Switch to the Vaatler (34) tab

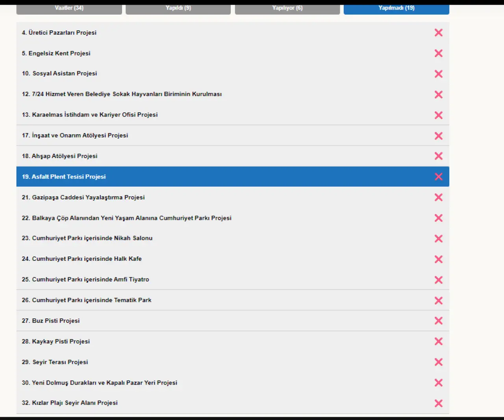69,8
